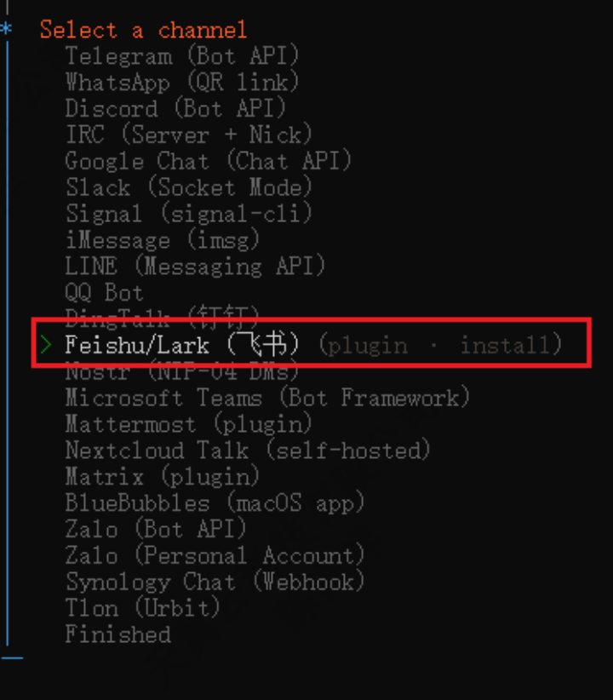Choose Google Chat (Chat API)
The height and width of the screenshot is (700, 613).
point(209,161)
